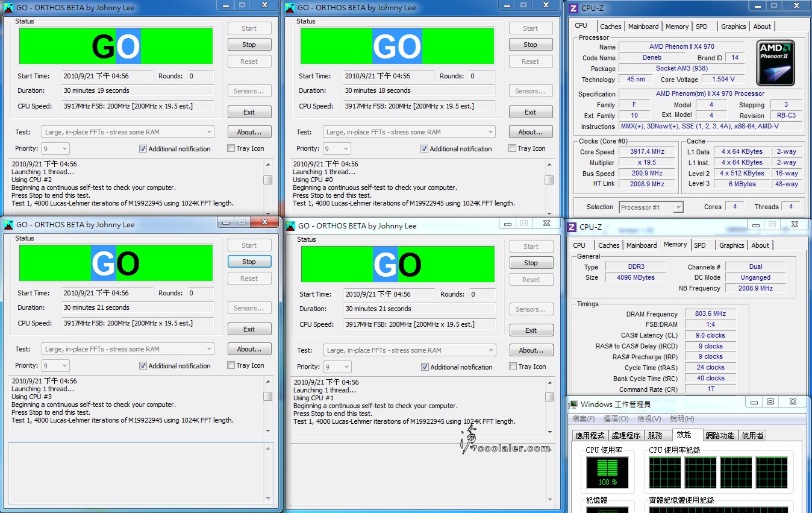
Task: Click the CAS# Latency value 9.0 clocks
Action: click(710, 335)
